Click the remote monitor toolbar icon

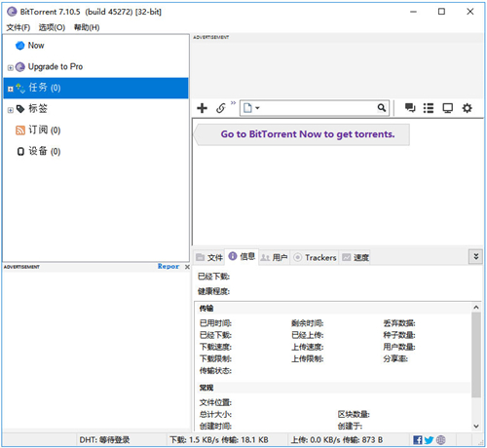click(448, 108)
